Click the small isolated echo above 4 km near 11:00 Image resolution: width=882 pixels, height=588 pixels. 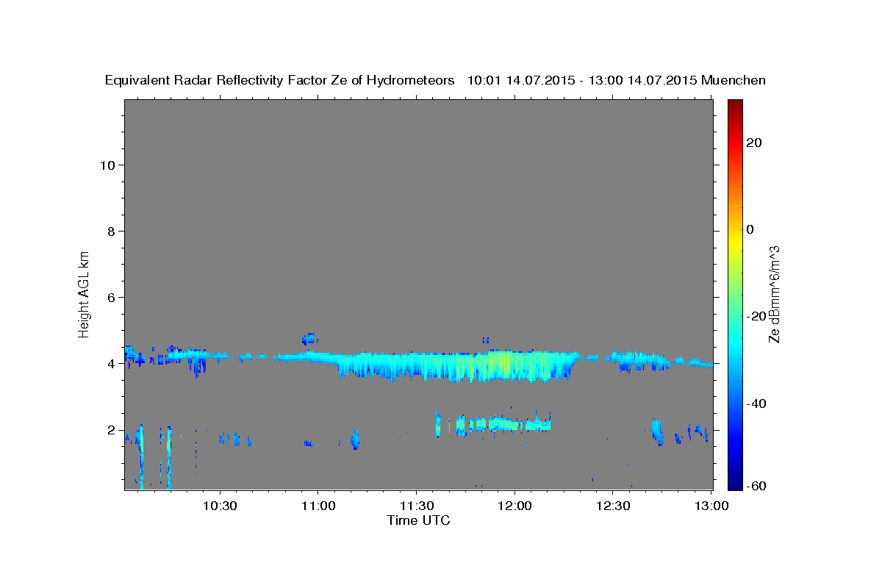click(309, 338)
